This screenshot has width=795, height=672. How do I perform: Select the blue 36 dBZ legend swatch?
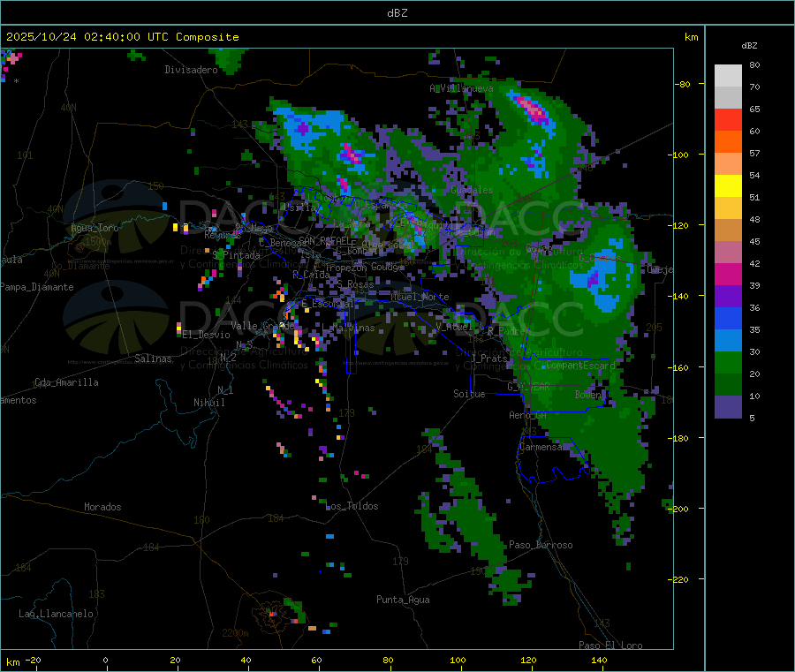(x=728, y=318)
